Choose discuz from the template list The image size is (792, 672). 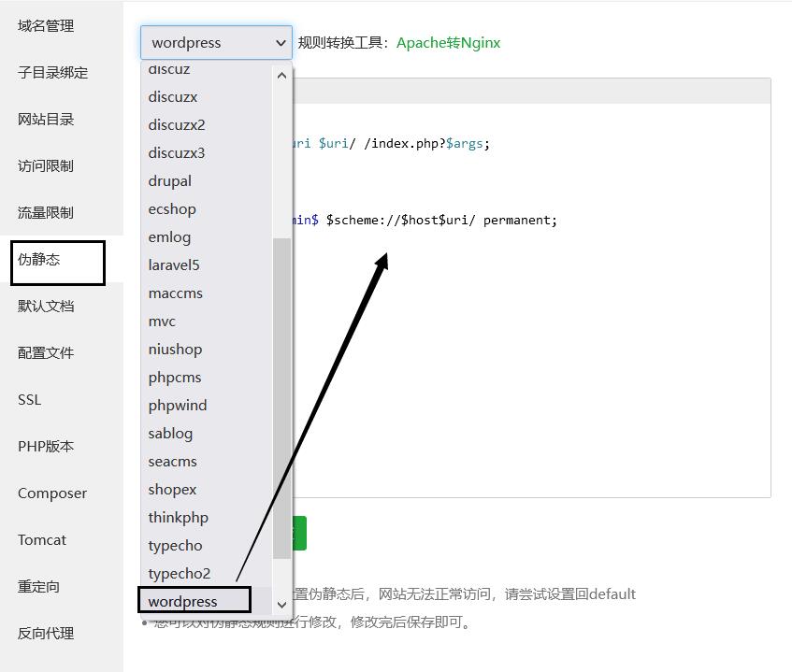tap(207, 70)
